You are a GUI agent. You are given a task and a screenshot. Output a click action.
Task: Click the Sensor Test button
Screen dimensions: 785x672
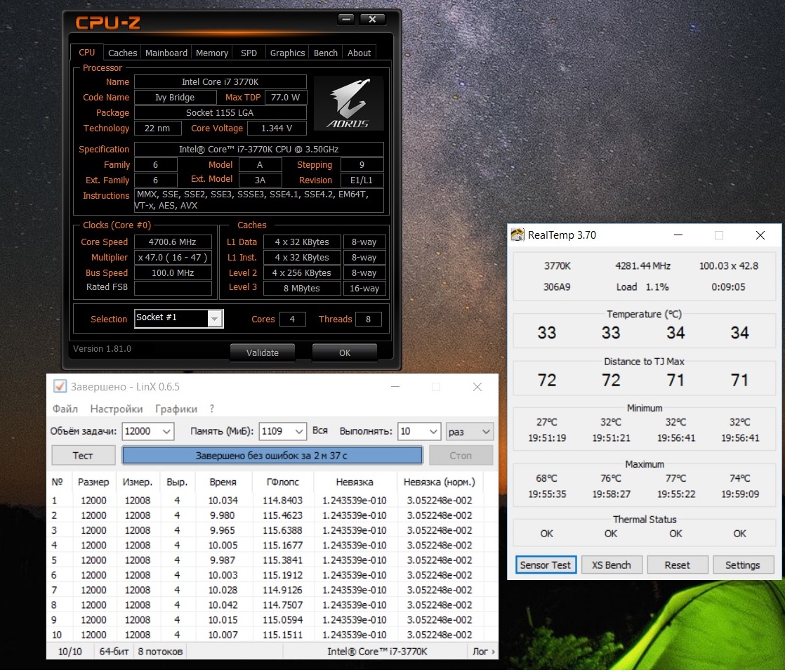545,565
